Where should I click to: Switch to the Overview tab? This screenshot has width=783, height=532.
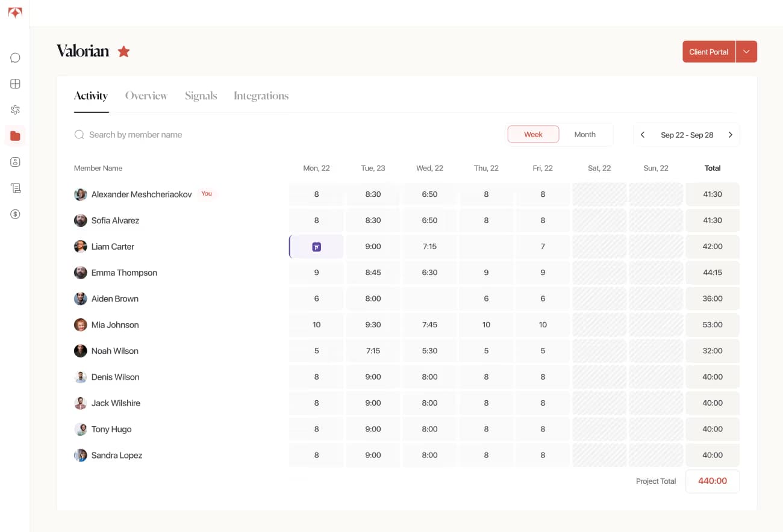click(x=146, y=96)
